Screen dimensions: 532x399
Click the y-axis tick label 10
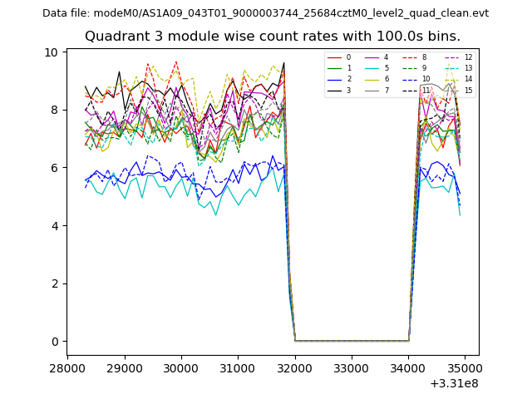(x=51, y=52)
